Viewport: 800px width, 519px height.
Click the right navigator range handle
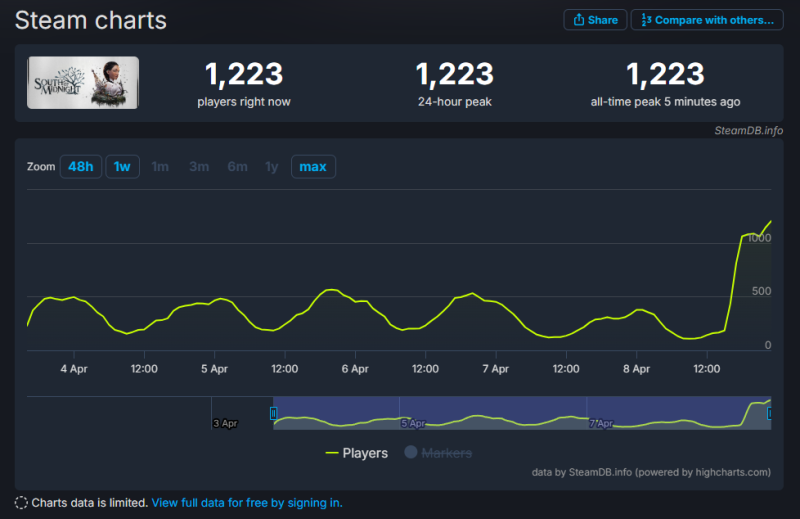point(770,413)
